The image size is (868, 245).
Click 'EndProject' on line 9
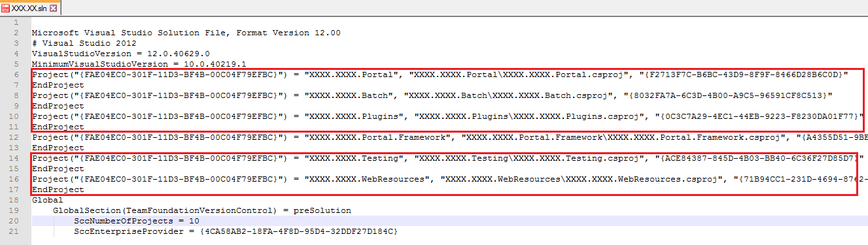[x=58, y=106]
